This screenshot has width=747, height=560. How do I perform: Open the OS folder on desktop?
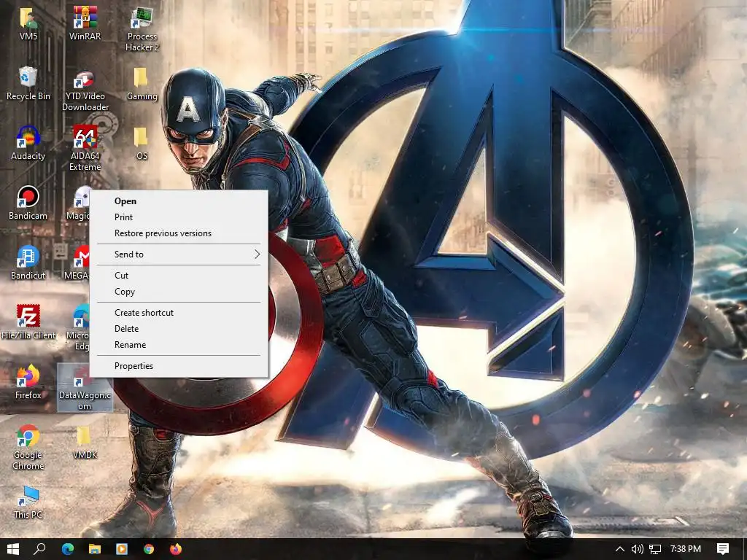coord(142,143)
